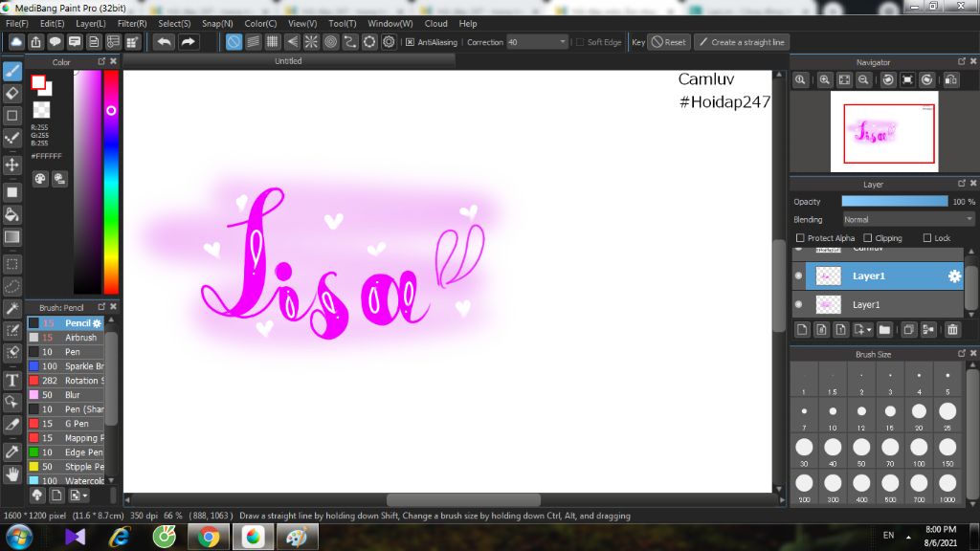
Task: Enable the layer Lock checkbox
Action: [927, 238]
